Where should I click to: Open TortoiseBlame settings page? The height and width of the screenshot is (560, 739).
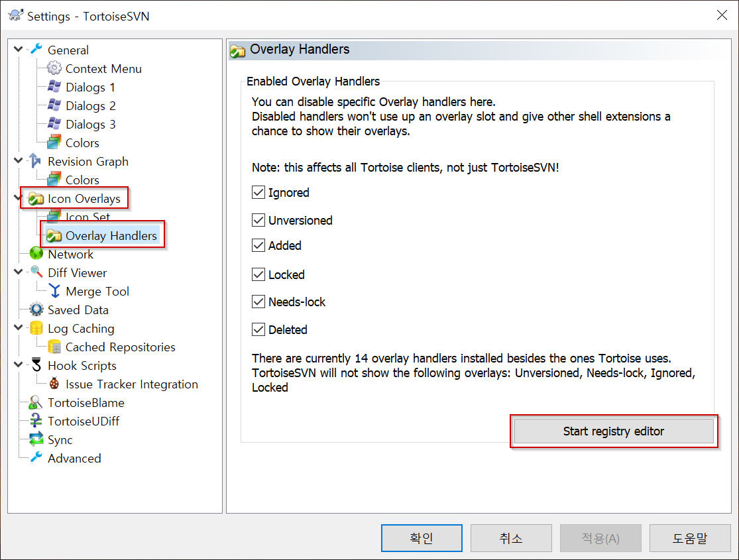85,403
